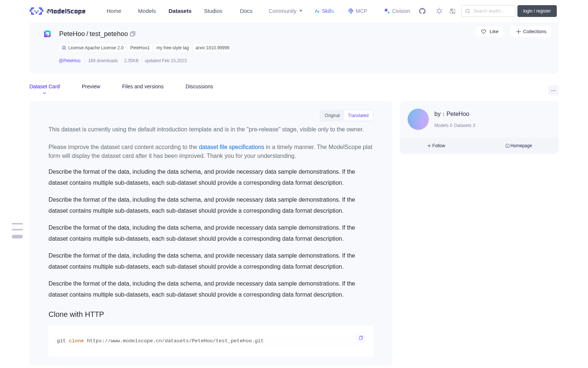Expand the Community dropdown menu

pyautogui.click(x=286, y=11)
